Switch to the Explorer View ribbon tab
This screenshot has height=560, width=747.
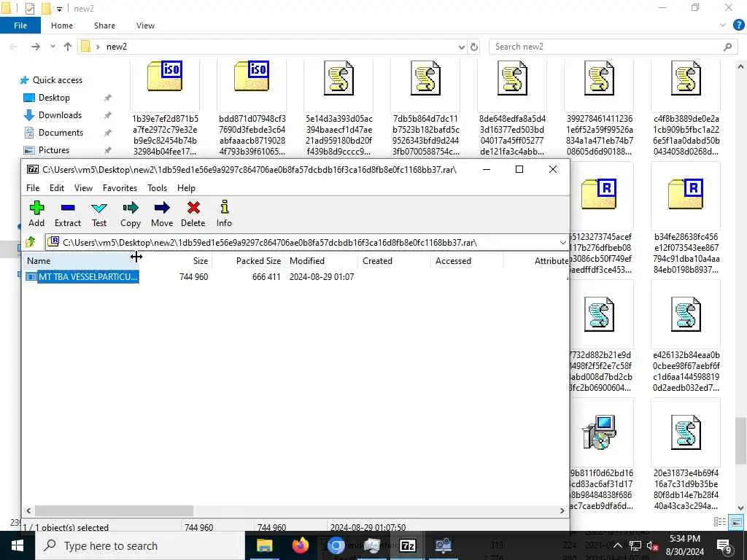click(x=145, y=26)
